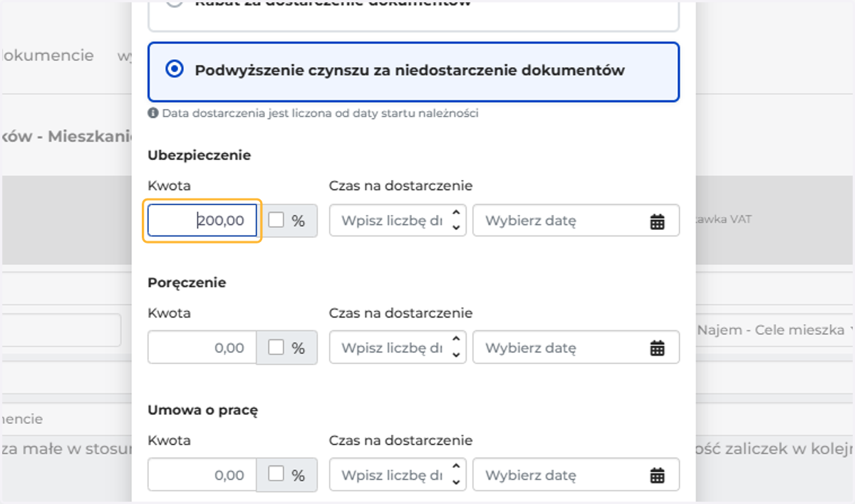Click Ubezpieczenie Wybierz datę field
The image size is (855, 504).
tap(576, 221)
